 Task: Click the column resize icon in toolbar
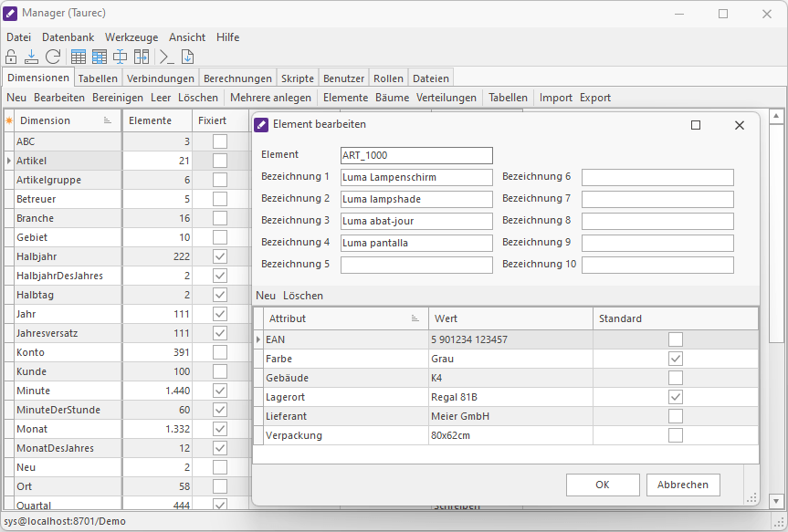121,57
